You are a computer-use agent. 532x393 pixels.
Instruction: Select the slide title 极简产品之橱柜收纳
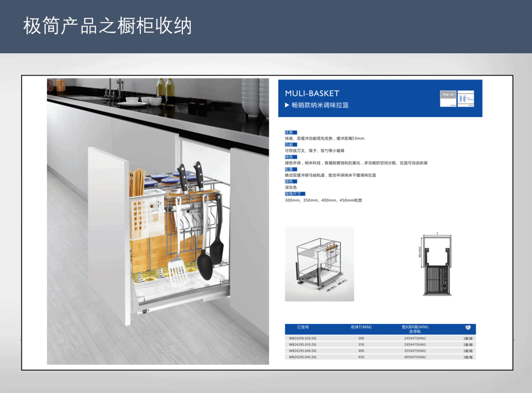click(x=107, y=26)
